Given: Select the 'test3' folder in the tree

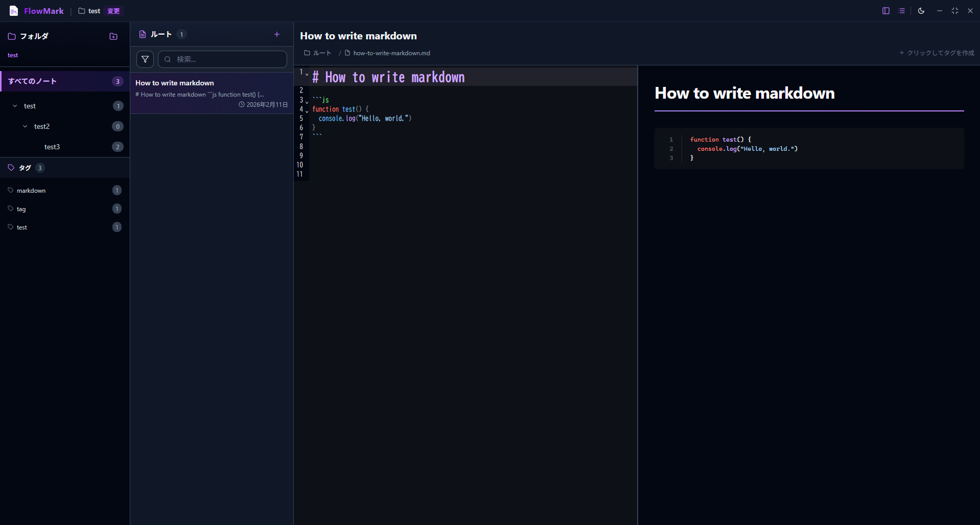Looking at the screenshot, I should [x=52, y=147].
